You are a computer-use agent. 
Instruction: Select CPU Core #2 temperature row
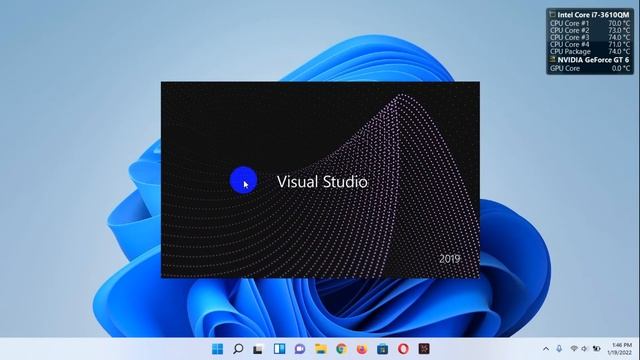coord(590,31)
